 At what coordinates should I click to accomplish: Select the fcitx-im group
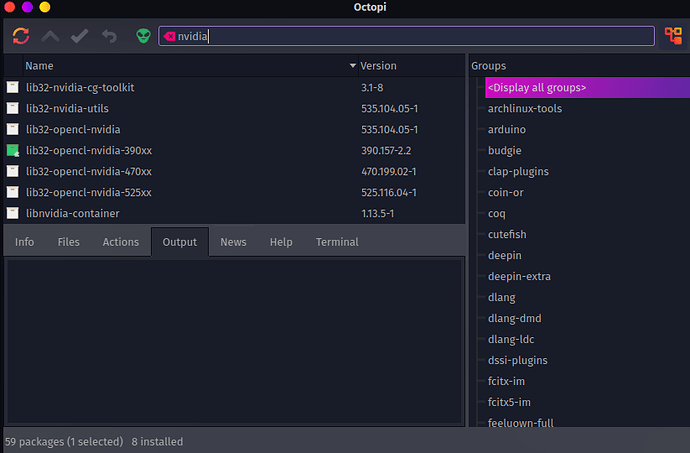pos(506,381)
